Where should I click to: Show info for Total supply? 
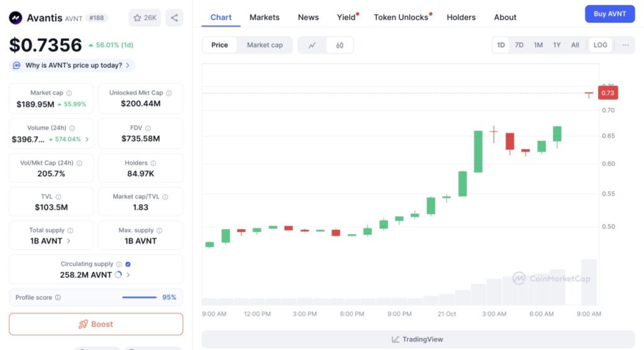[70, 231]
